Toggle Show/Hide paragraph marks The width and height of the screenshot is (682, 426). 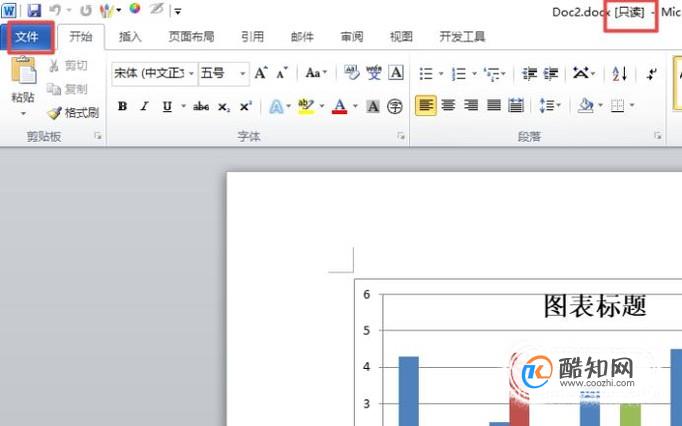tap(652, 74)
